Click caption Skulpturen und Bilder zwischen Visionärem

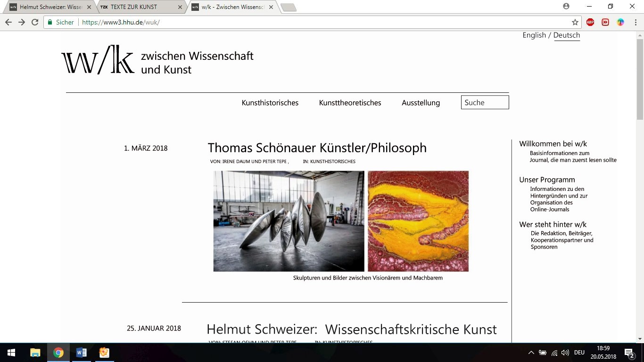tap(368, 278)
